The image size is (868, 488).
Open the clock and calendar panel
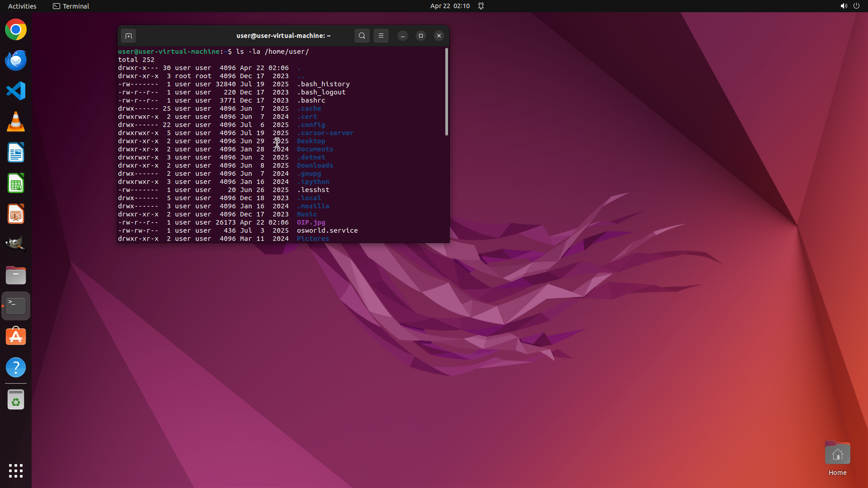(449, 6)
